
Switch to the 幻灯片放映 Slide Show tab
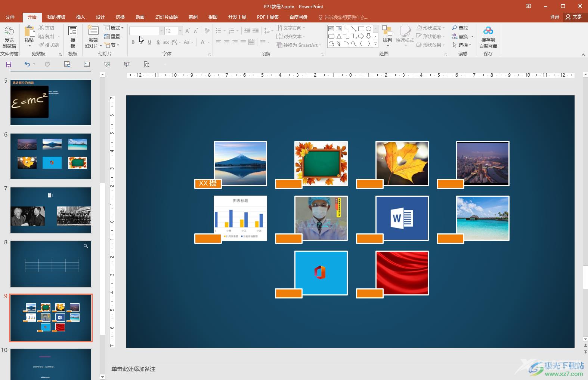(167, 17)
